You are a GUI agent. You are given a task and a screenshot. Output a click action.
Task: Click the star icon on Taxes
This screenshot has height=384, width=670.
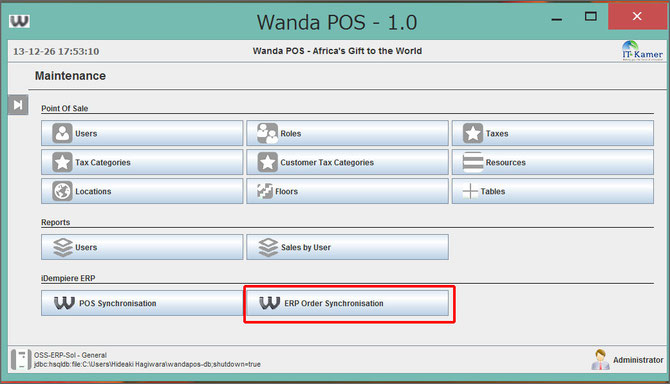click(473, 133)
